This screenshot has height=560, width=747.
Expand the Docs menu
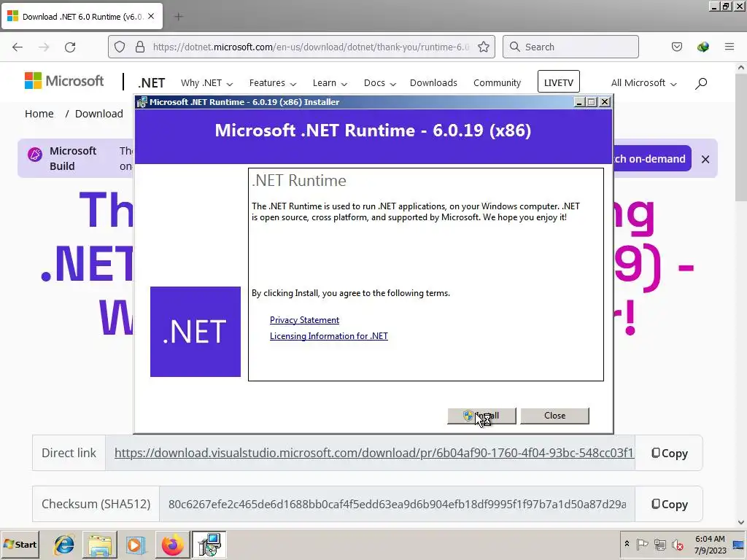click(379, 83)
